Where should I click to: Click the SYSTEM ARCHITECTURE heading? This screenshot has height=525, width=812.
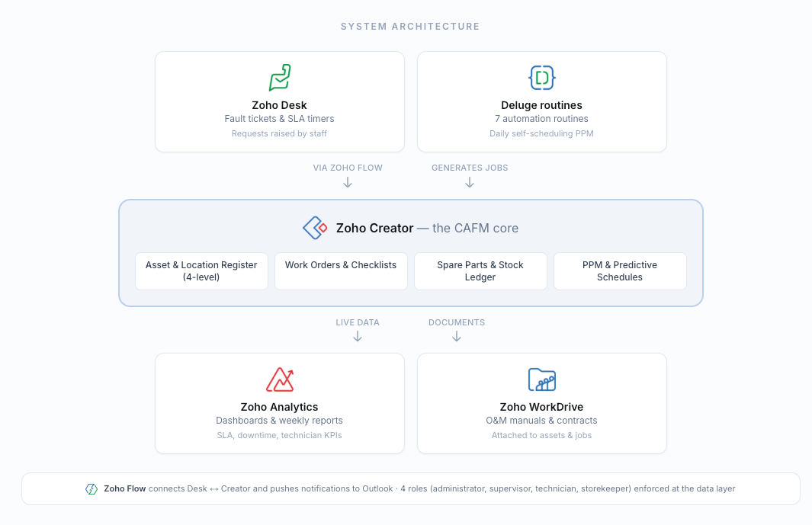410,27
